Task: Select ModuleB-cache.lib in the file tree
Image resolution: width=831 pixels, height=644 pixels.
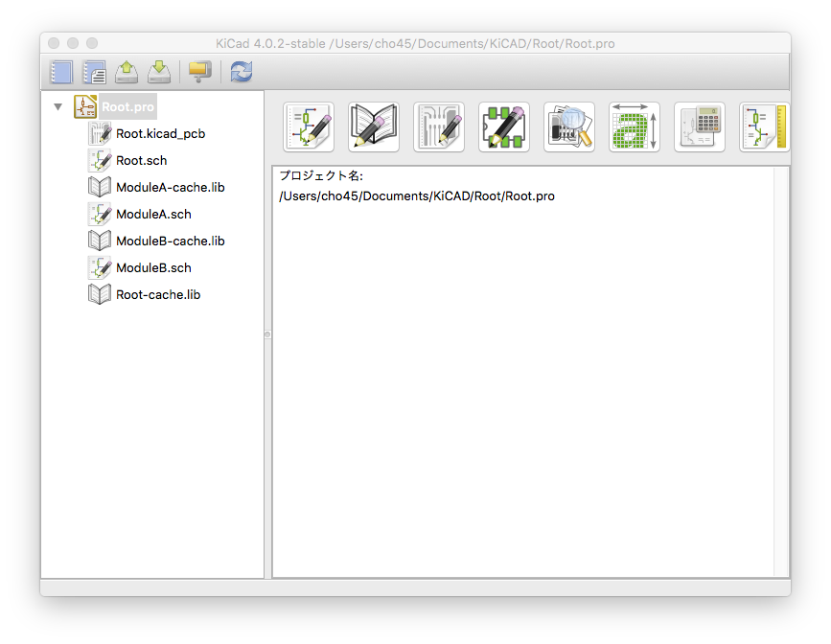Action: click(x=170, y=241)
